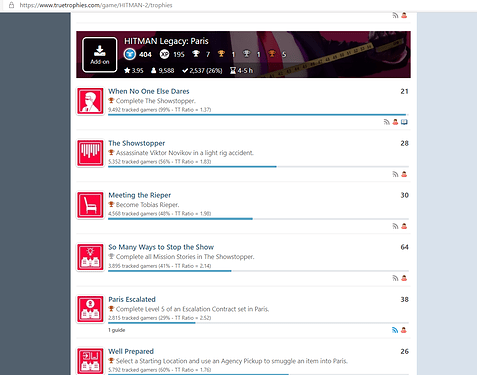This screenshot has width=477, height=375.
Task: Click RSS feed icon for When No One Else Dares
Action: coord(386,122)
